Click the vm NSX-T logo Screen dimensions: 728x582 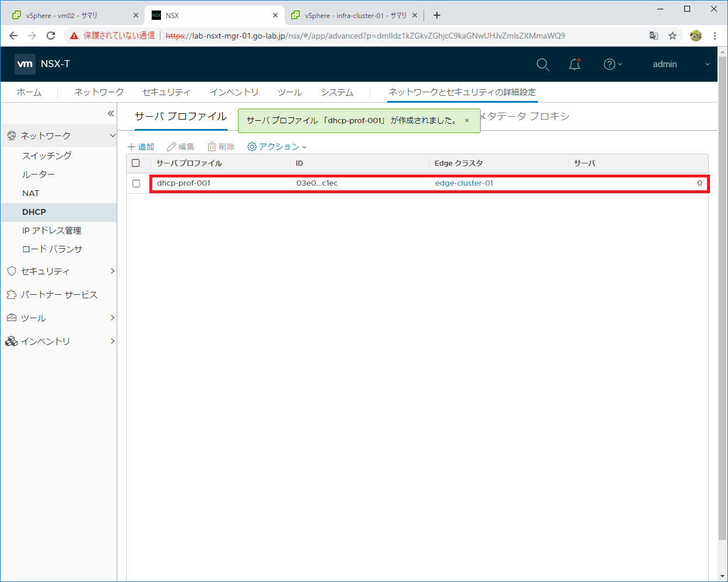tap(43, 64)
